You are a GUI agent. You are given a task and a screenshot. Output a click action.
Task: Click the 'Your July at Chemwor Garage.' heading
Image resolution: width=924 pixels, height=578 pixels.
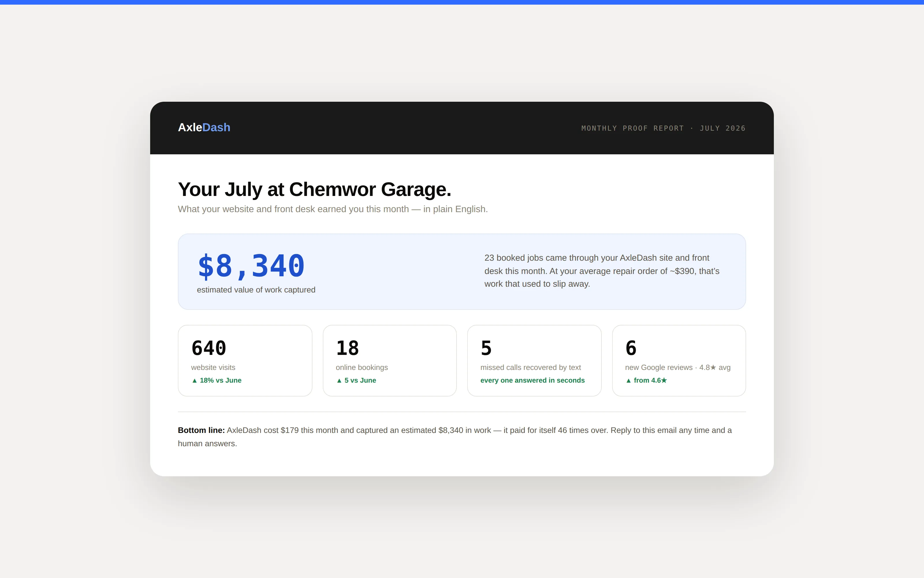tap(314, 189)
